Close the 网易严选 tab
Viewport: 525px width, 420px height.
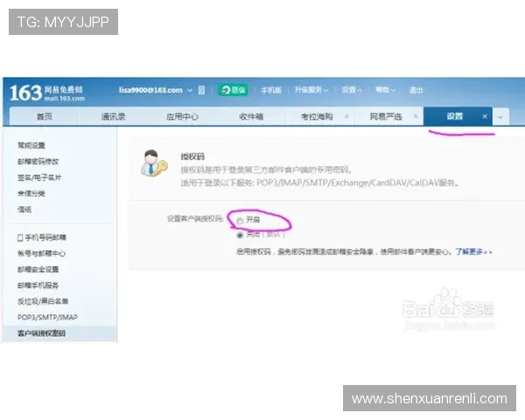(x=416, y=116)
